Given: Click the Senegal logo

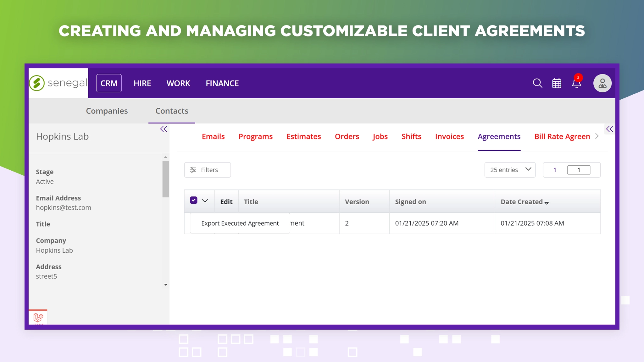Looking at the screenshot, I should pyautogui.click(x=58, y=83).
